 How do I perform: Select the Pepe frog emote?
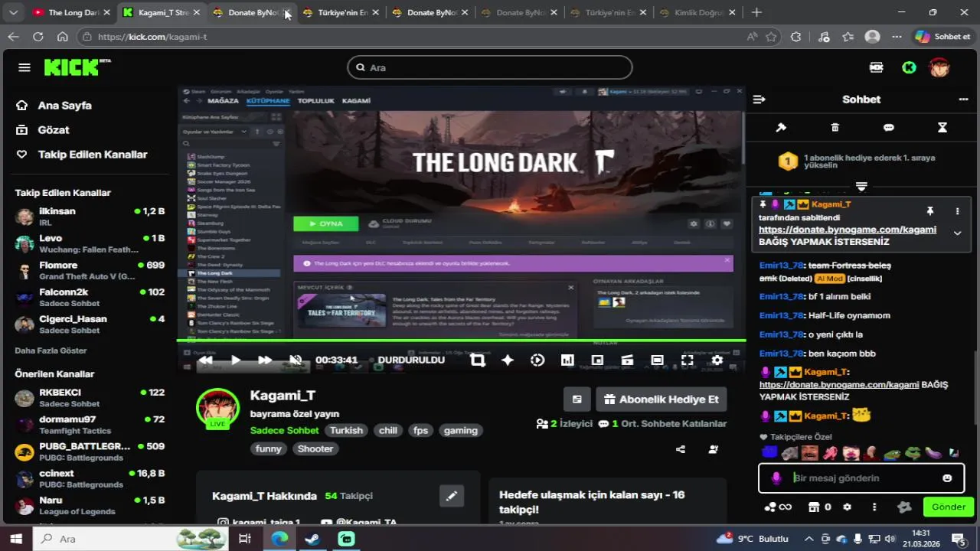click(913, 453)
